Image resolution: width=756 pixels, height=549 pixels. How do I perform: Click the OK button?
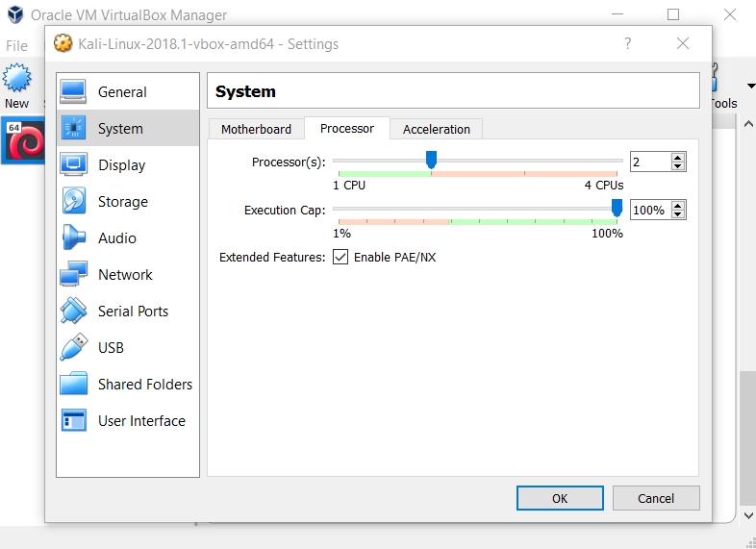(x=560, y=498)
